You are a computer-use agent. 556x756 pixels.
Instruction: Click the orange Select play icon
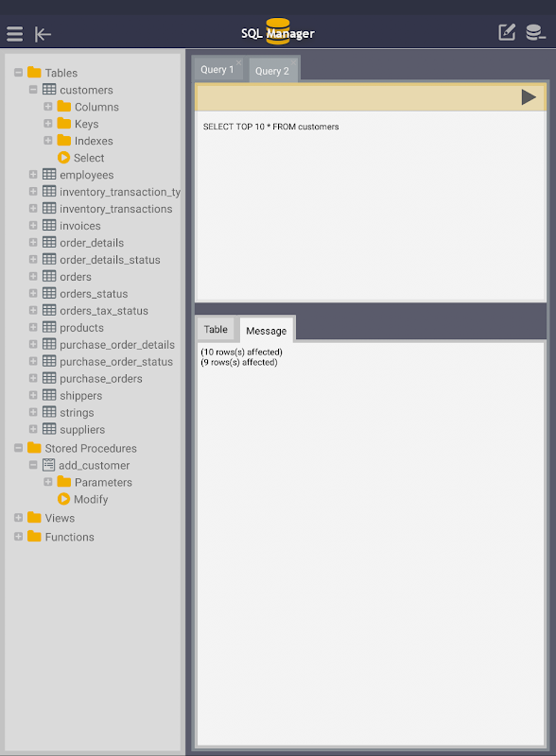[63, 158]
